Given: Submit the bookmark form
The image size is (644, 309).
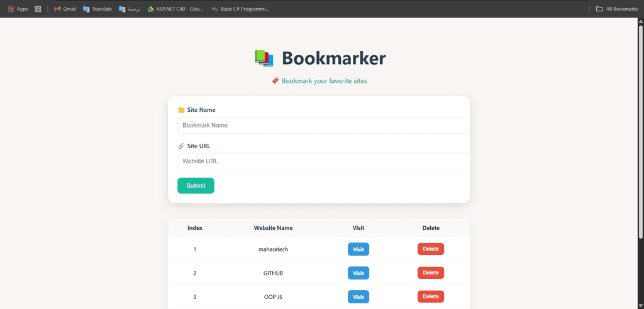Looking at the screenshot, I should pyautogui.click(x=196, y=185).
